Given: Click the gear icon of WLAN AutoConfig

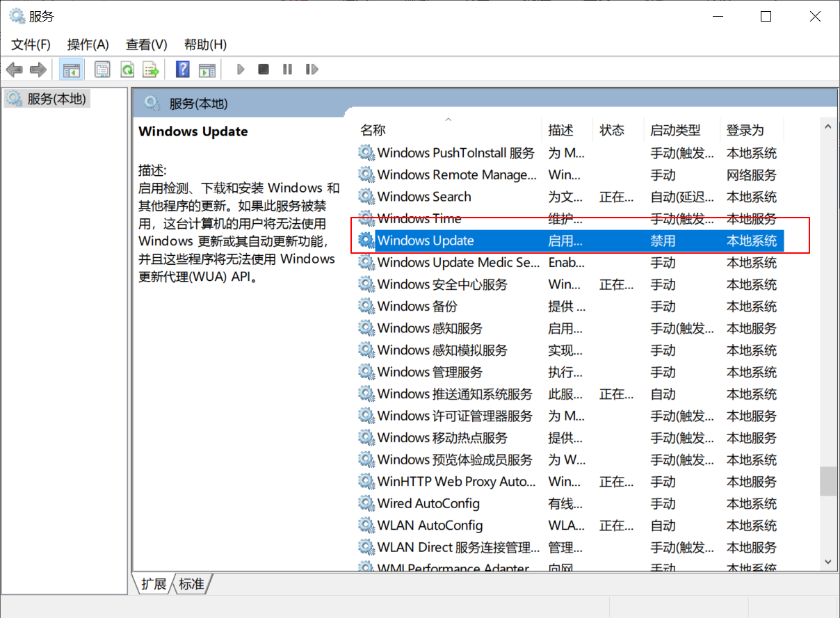Looking at the screenshot, I should (366, 526).
